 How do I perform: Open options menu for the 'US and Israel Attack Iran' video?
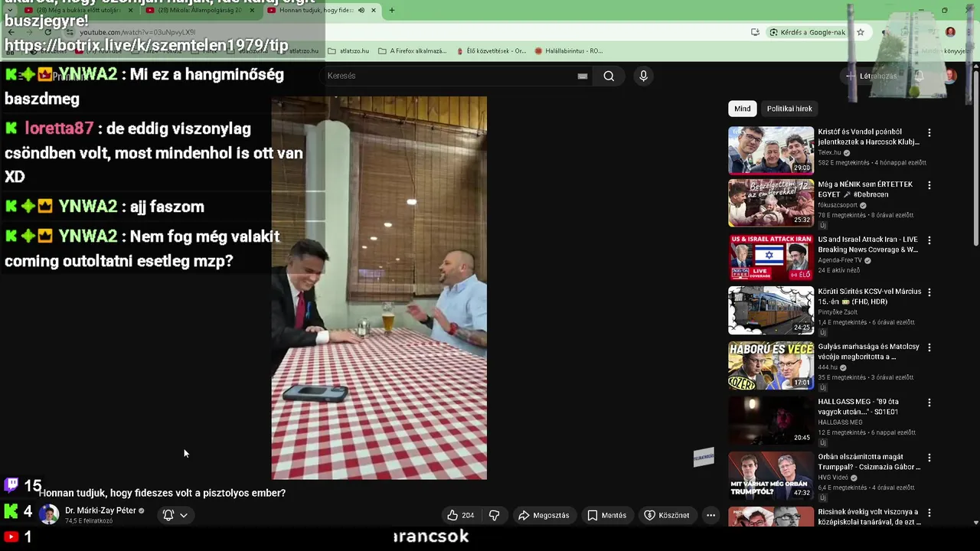coord(929,240)
